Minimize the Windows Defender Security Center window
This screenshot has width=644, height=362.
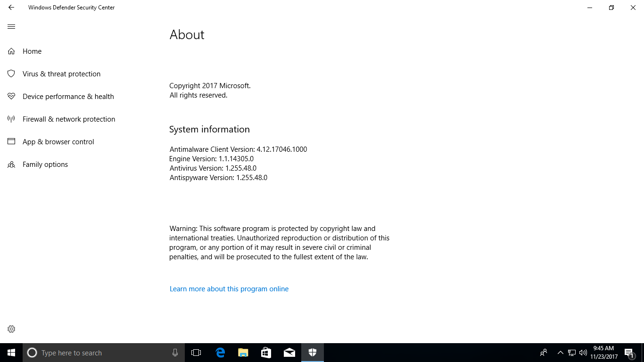[590, 8]
